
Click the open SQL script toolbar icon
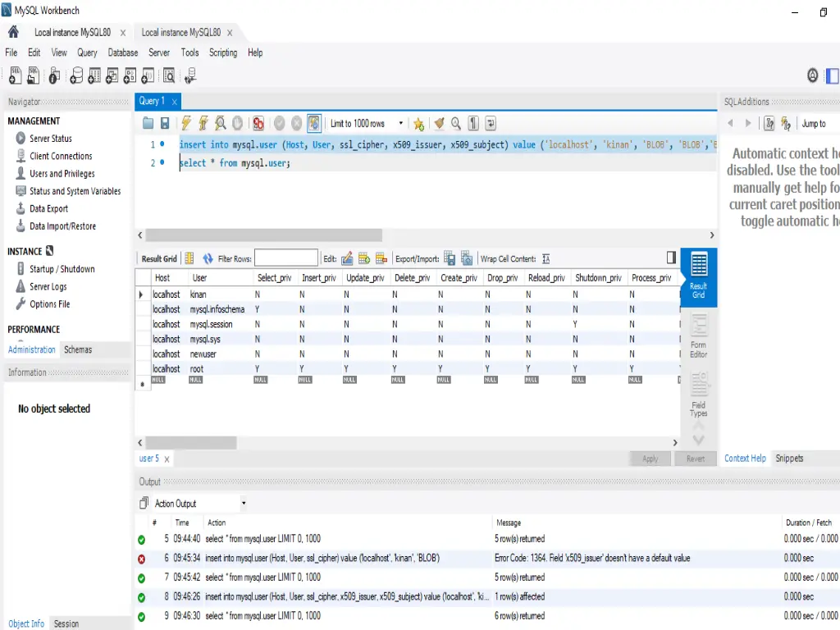[33, 75]
